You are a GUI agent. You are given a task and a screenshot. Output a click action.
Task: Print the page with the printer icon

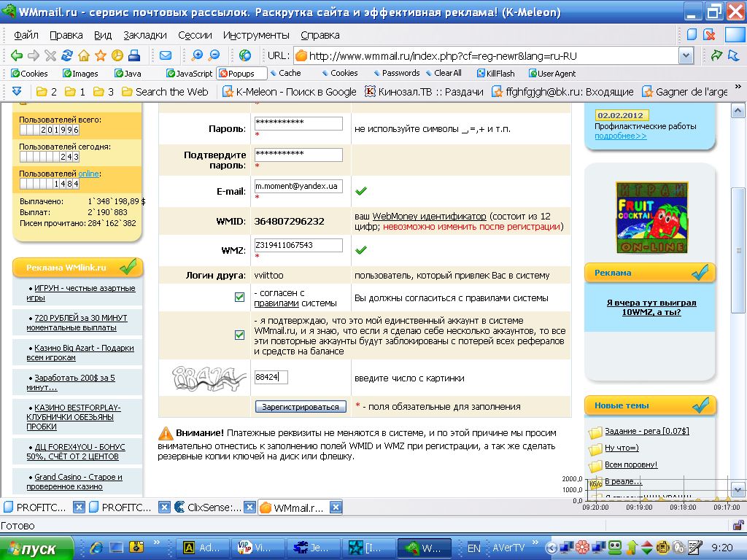(x=134, y=55)
